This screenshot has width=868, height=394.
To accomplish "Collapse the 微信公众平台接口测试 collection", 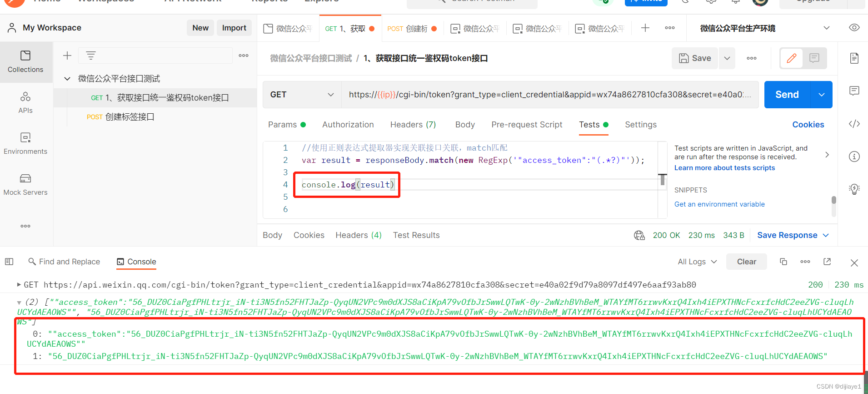I will [x=67, y=79].
